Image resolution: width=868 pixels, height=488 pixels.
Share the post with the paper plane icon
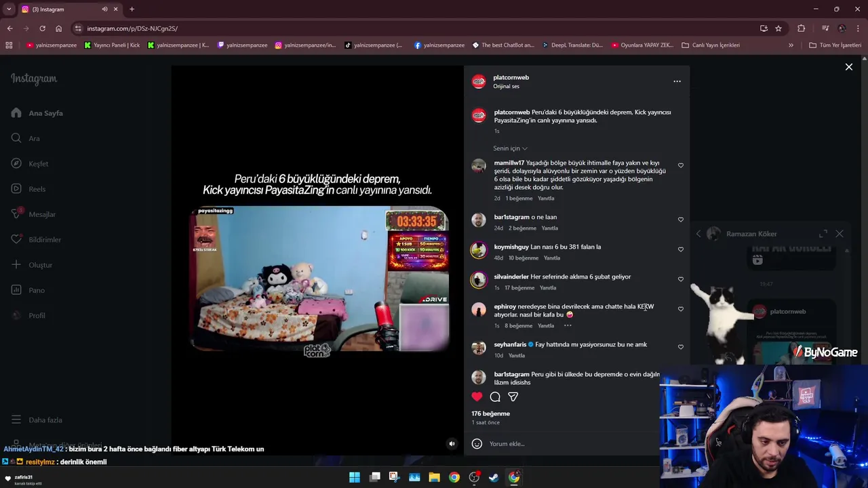pyautogui.click(x=513, y=396)
